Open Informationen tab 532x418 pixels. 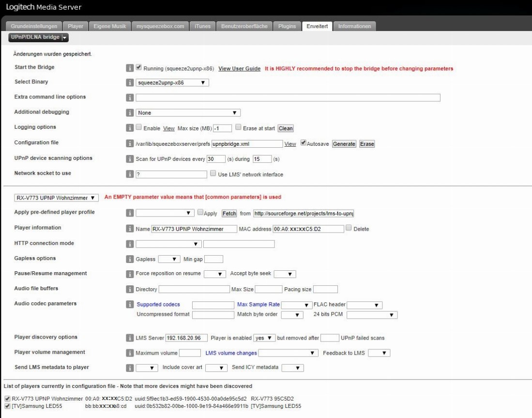(x=354, y=26)
